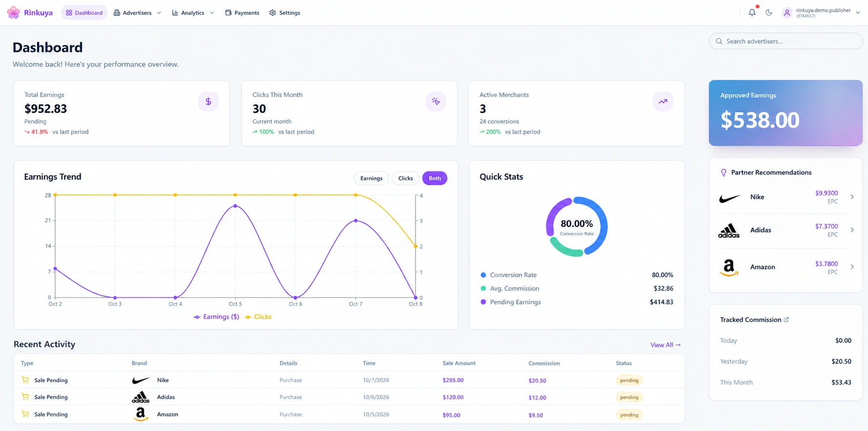The height and width of the screenshot is (431, 868).
Task: Click the Oct 5 earnings data point
Action: pyautogui.click(x=235, y=206)
